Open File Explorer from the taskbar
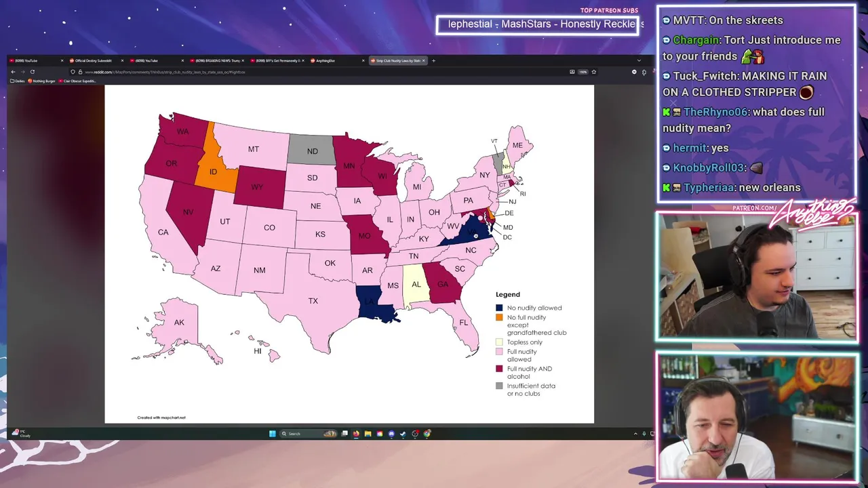868x488 pixels. pos(368,434)
